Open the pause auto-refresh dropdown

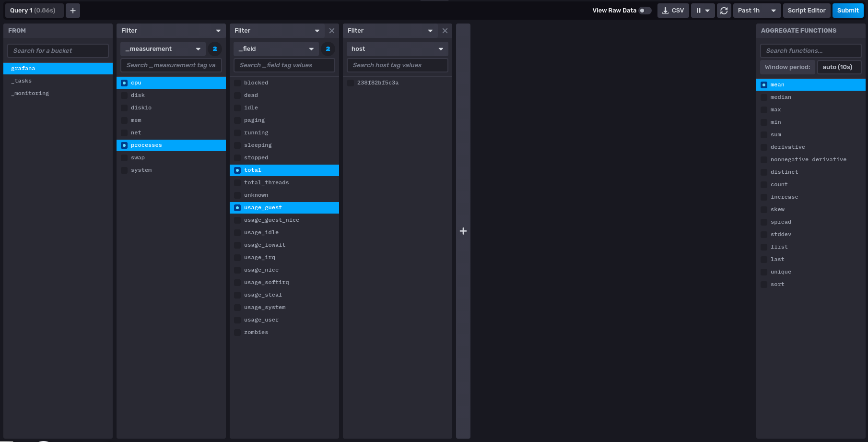[703, 11]
